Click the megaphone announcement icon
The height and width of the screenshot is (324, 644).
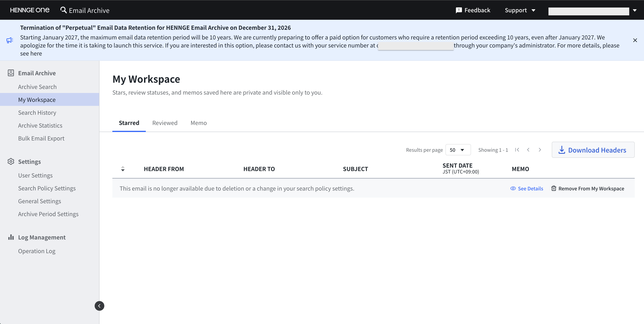point(10,40)
